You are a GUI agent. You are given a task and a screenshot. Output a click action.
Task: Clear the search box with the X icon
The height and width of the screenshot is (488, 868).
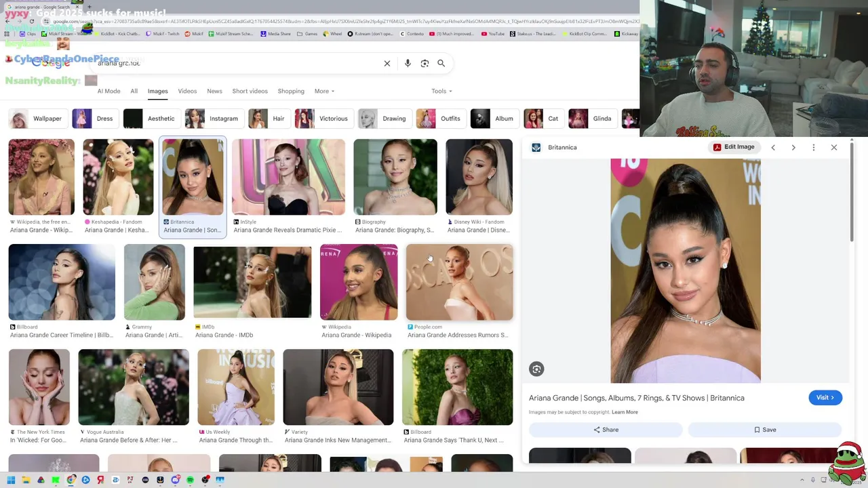pos(387,63)
